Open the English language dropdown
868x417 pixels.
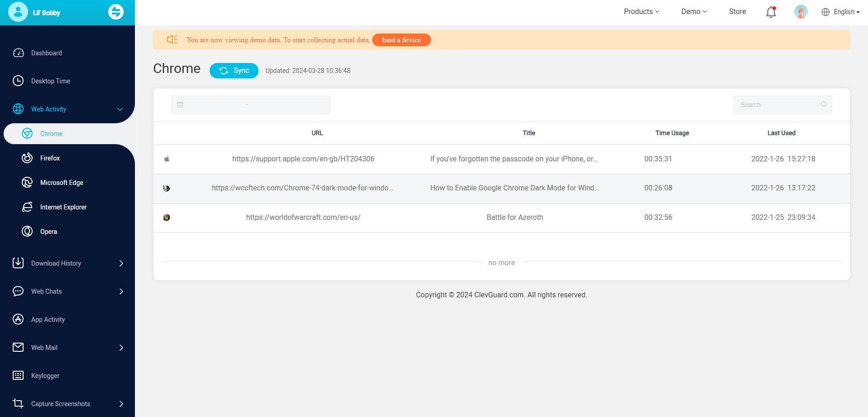[846, 12]
